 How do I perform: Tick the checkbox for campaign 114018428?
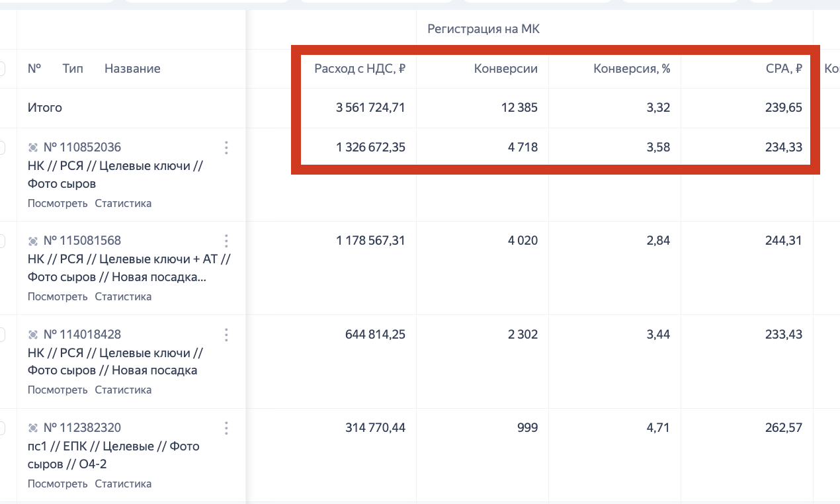2,335
